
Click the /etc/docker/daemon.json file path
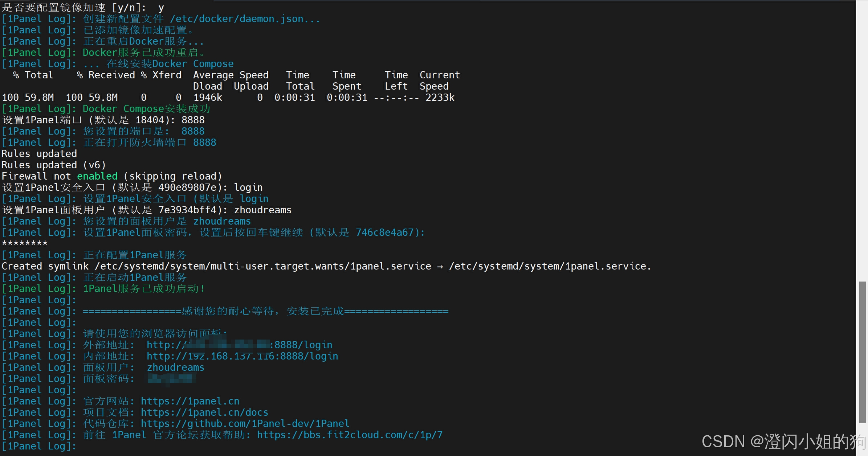pos(237,19)
